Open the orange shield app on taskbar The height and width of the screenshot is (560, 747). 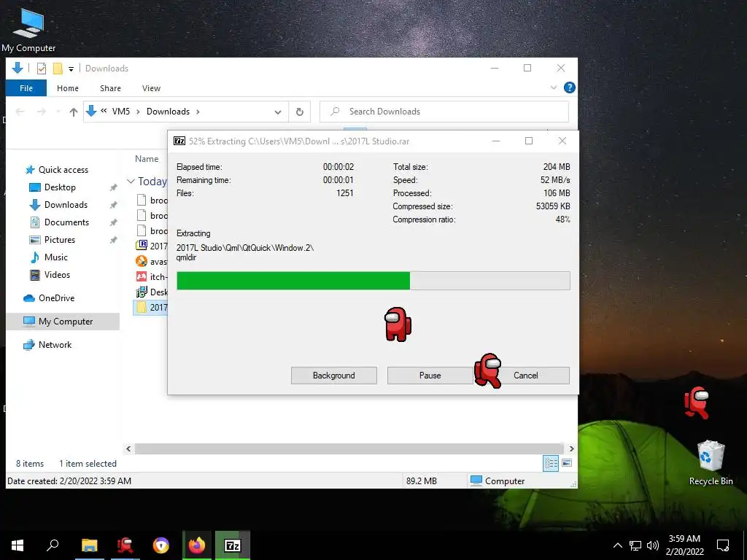[x=161, y=545]
